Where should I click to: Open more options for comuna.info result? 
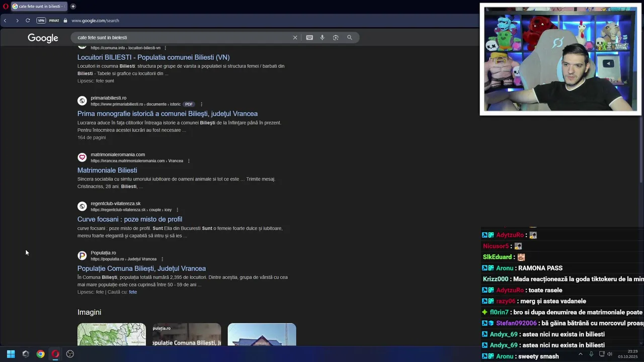(166, 48)
